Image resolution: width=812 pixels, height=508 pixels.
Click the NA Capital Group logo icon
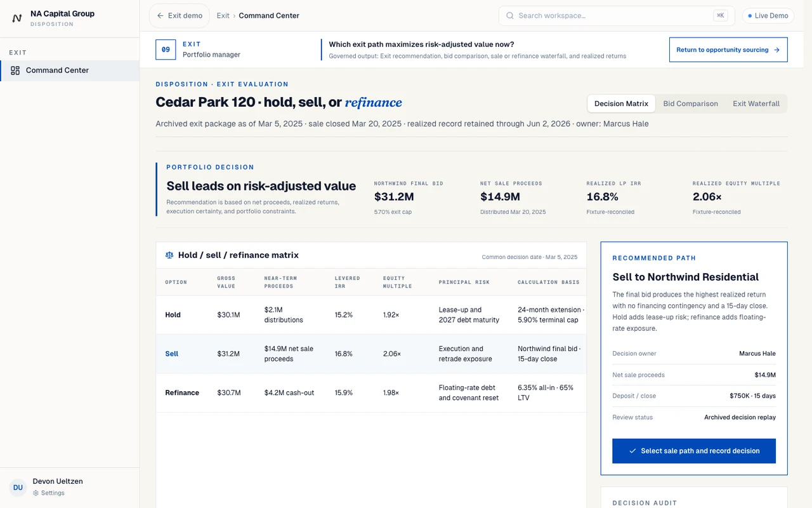coord(17,18)
